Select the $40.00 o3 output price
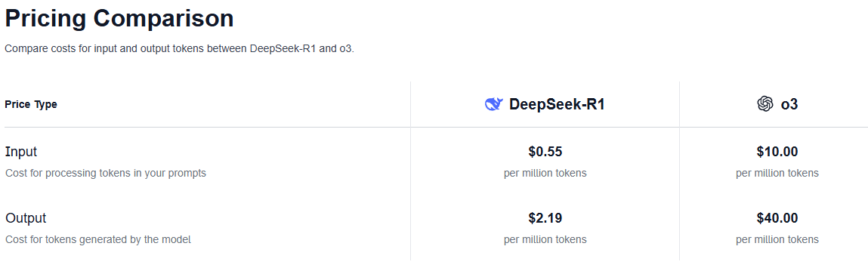This screenshot has width=868, height=274. point(777,218)
